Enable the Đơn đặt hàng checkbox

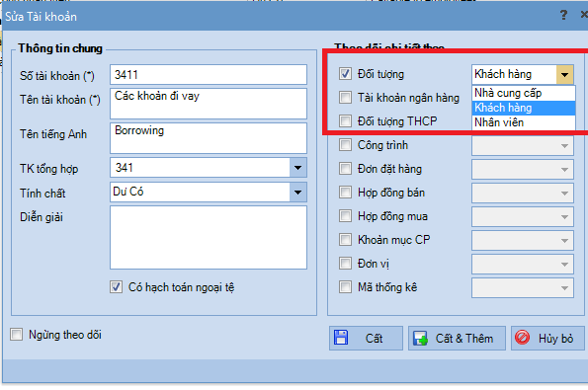pos(345,169)
